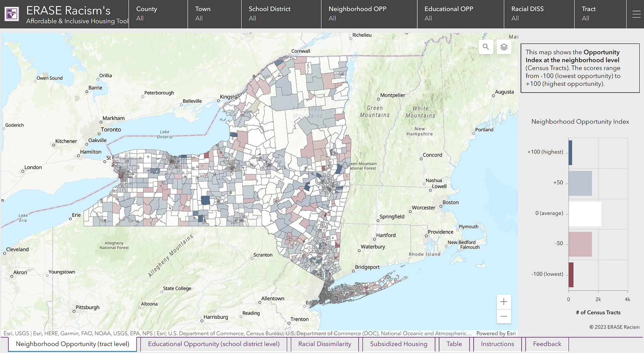The height and width of the screenshot is (353, 644).
Task: Click the Neighborhood Opportunity Index chart title
Action: tap(580, 122)
